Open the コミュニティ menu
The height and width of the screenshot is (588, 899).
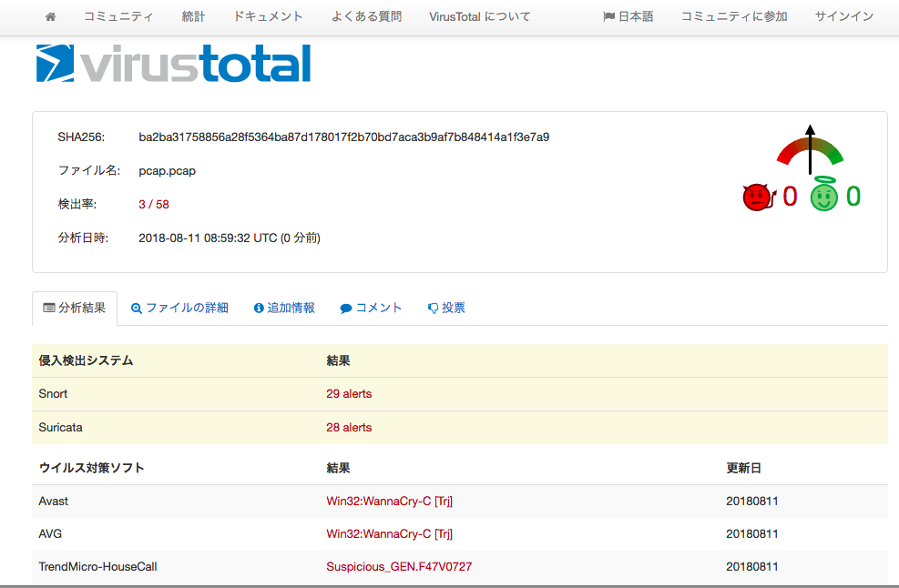pos(118,16)
